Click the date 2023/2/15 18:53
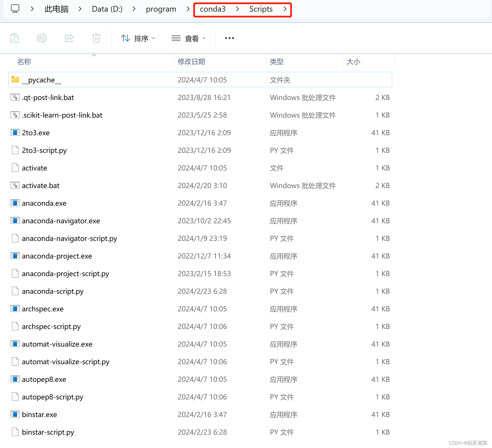 coord(204,274)
